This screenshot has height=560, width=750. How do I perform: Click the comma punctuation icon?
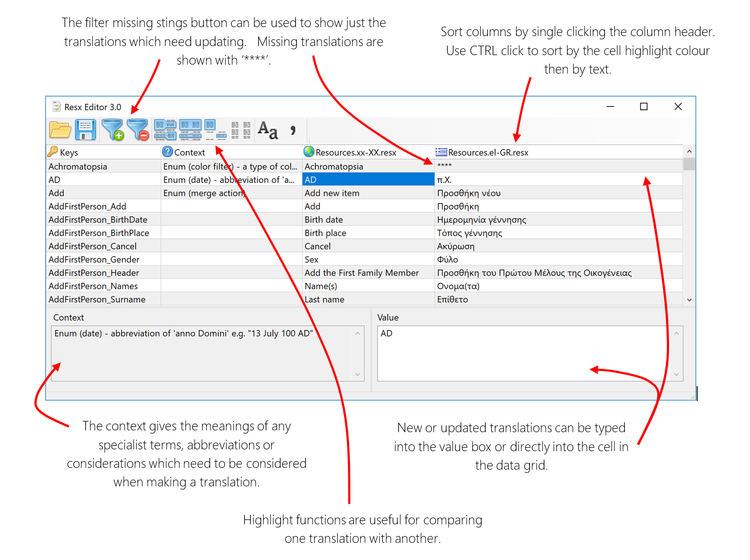[293, 130]
